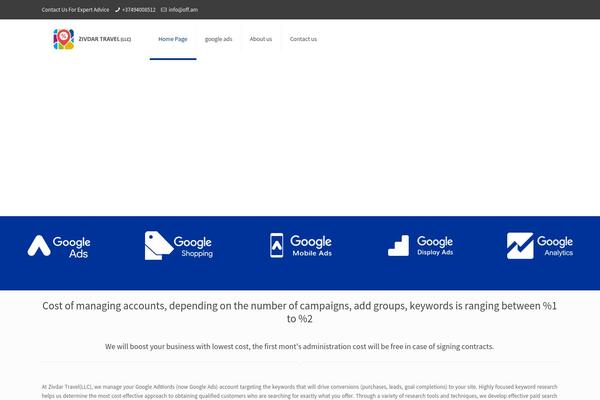Viewport: 600px width, 400px height.
Task: Open the google ads menu item
Action: coord(218,39)
